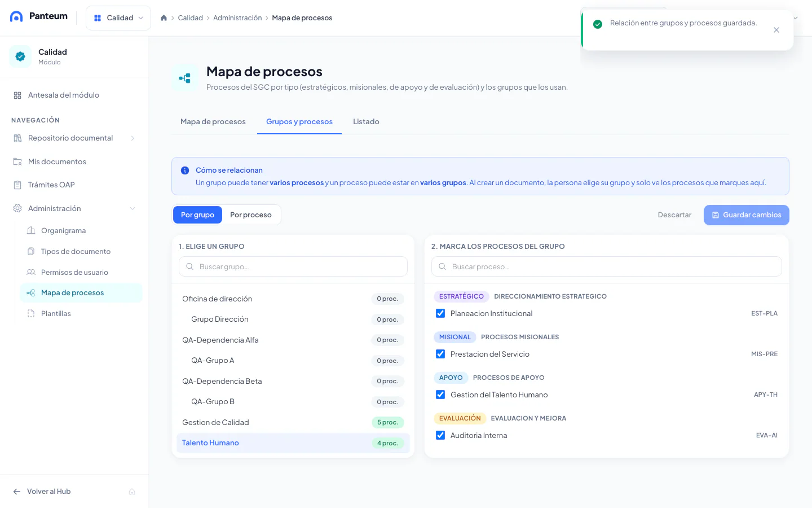Image resolution: width=812 pixels, height=508 pixels.
Task: Select the Grupos y procesos tab
Action: [299, 122]
